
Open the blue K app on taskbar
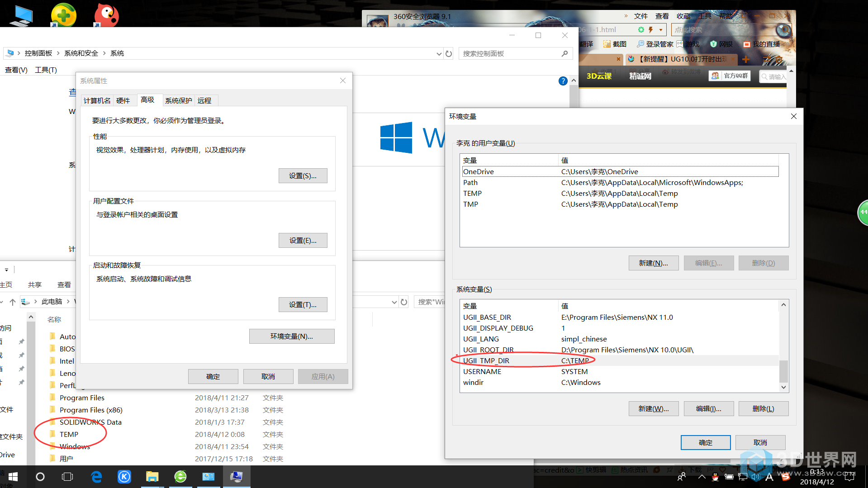pyautogui.click(x=124, y=477)
